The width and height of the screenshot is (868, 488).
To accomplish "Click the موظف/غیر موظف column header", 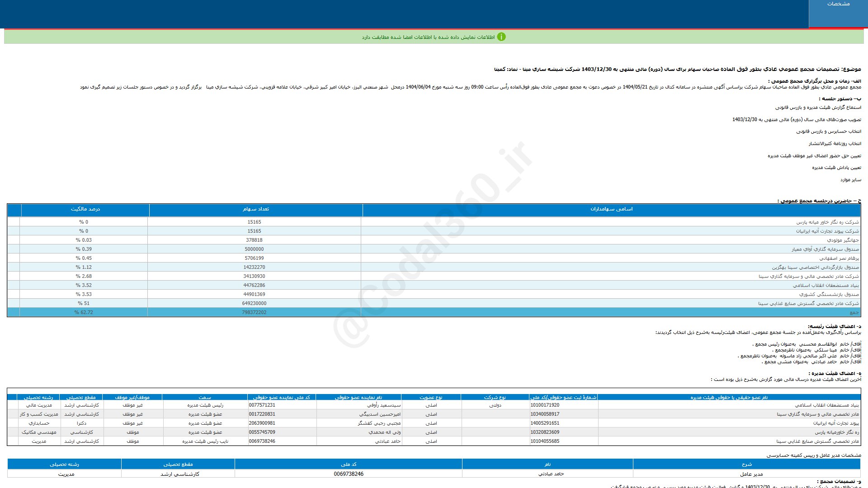I will tap(132, 398).
